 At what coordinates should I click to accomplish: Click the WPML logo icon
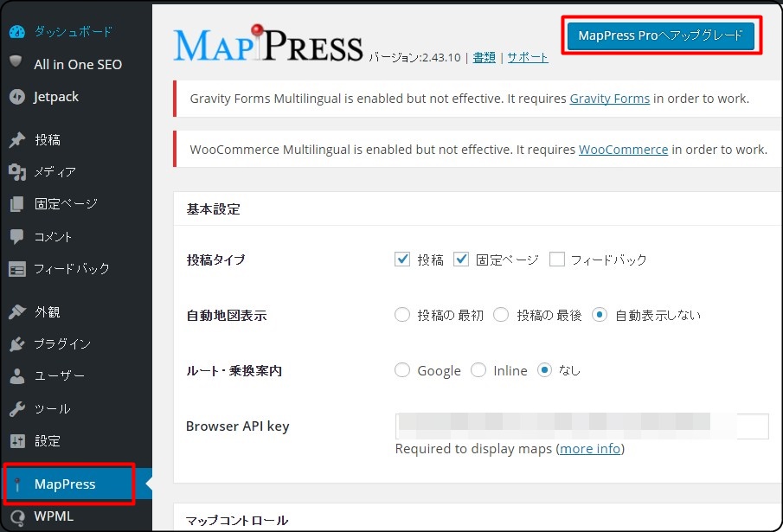pyautogui.click(x=17, y=517)
